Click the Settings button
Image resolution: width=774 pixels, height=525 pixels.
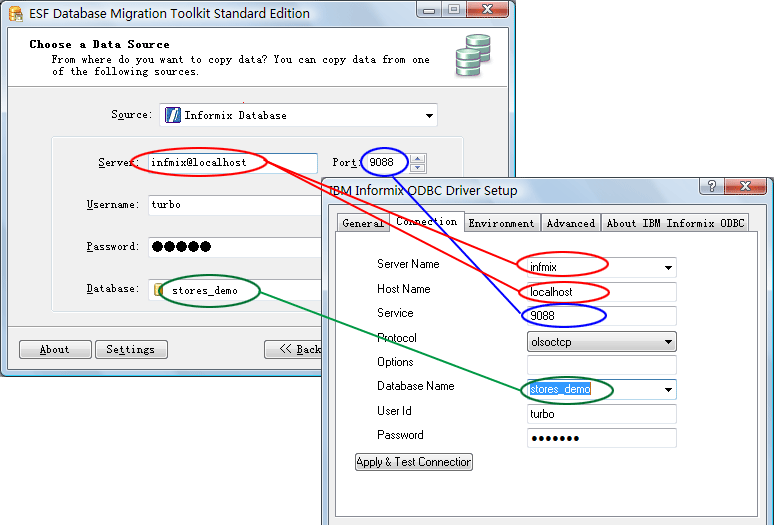[x=131, y=350]
